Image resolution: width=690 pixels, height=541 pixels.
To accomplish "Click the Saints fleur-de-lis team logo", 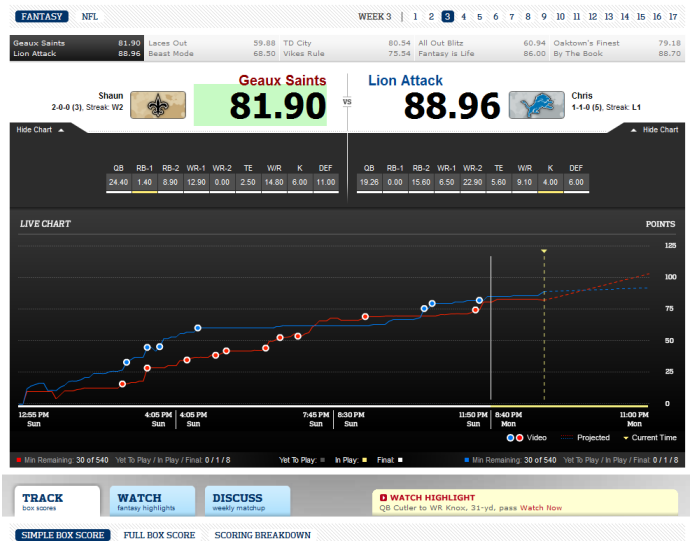I will [x=158, y=105].
